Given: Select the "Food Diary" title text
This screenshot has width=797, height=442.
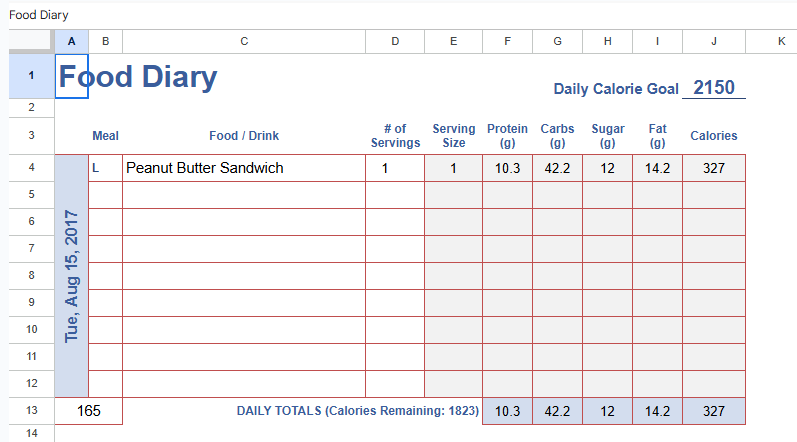Looking at the screenshot, I should pyautogui.click(x=138, y=77).
